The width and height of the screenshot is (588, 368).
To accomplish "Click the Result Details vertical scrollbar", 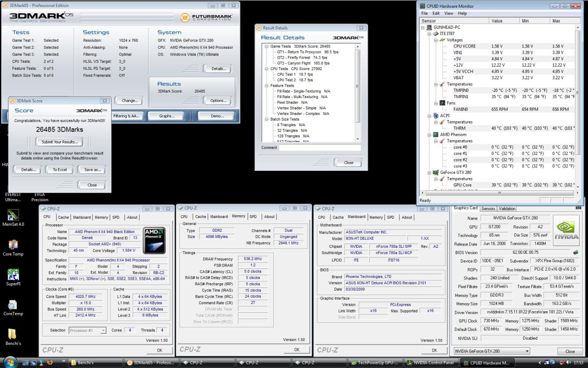I will pos(357,93).
